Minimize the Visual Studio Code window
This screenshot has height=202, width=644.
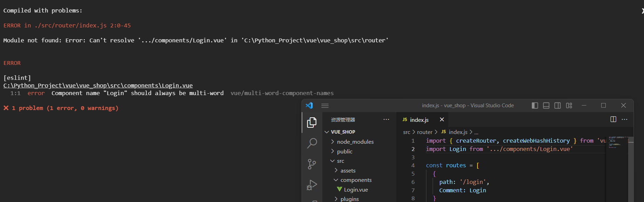[584, 106]
